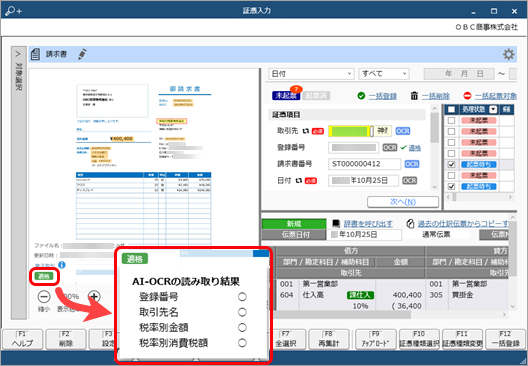Click the OCR badge beside 日付 field
Image resolution: width=528 pixels, height=366 pixels.
tap(409, 180)
